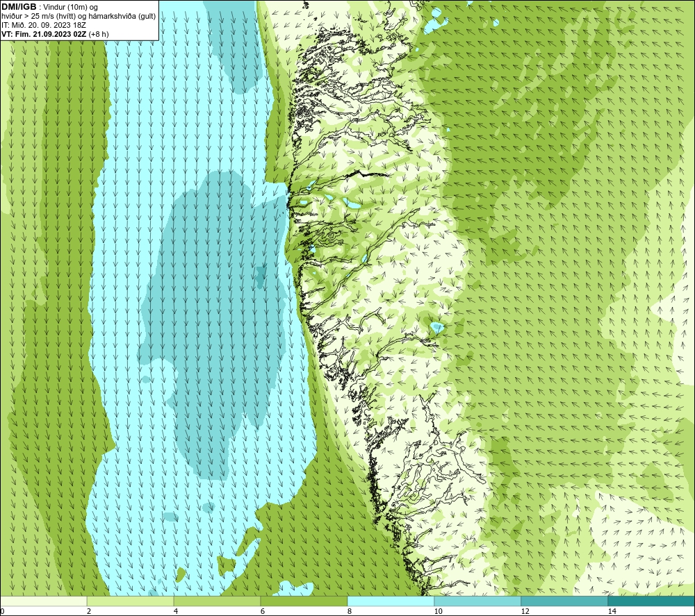Click the scale label '6'
Image resolution: width=695 pixels, height=616 pixels.
click(263, 612)
